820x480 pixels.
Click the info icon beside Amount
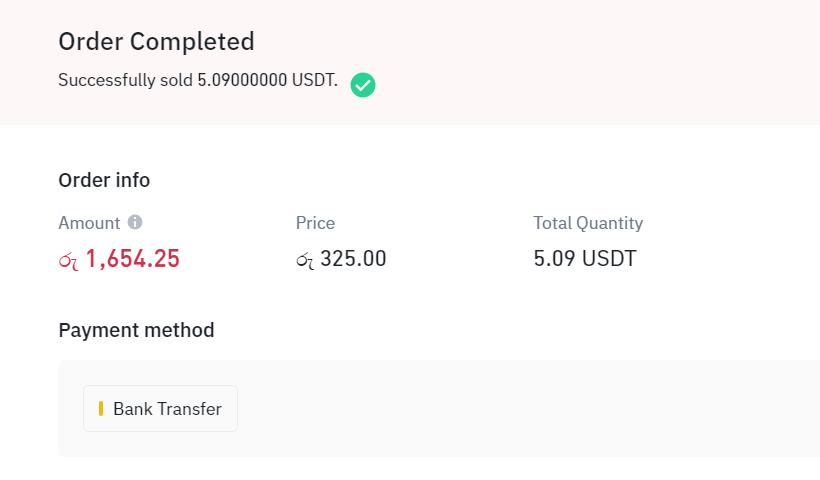click(x=135, y=222)
